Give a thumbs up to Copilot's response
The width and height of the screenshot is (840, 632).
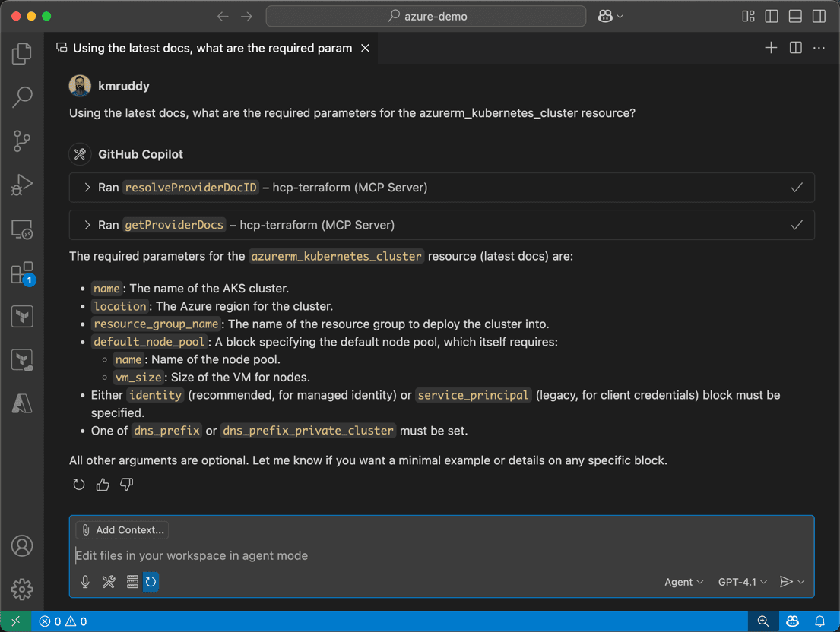(102, 484)
